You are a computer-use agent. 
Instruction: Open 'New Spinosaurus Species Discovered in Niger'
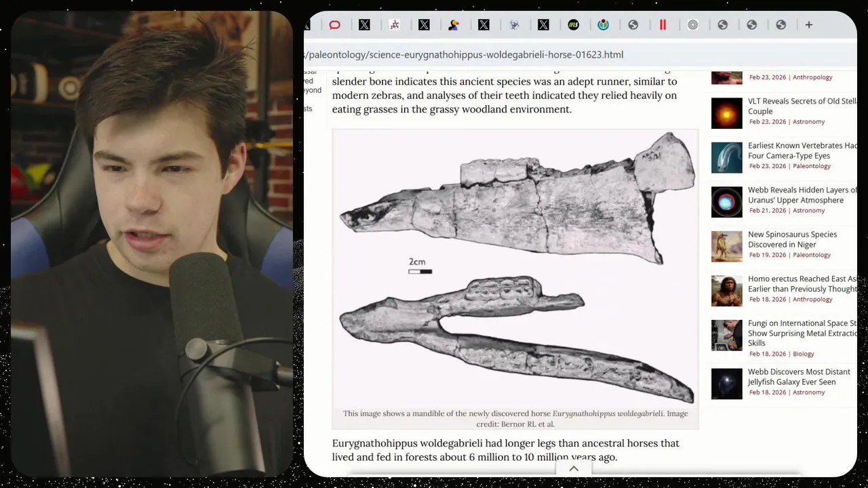coord(793,239)
